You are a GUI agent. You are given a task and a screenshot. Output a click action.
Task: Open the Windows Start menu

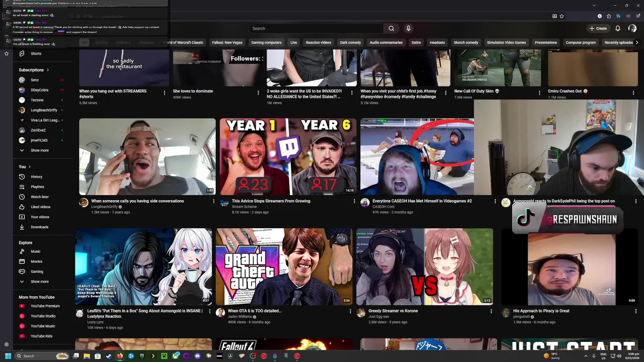(x=8, y=356)
